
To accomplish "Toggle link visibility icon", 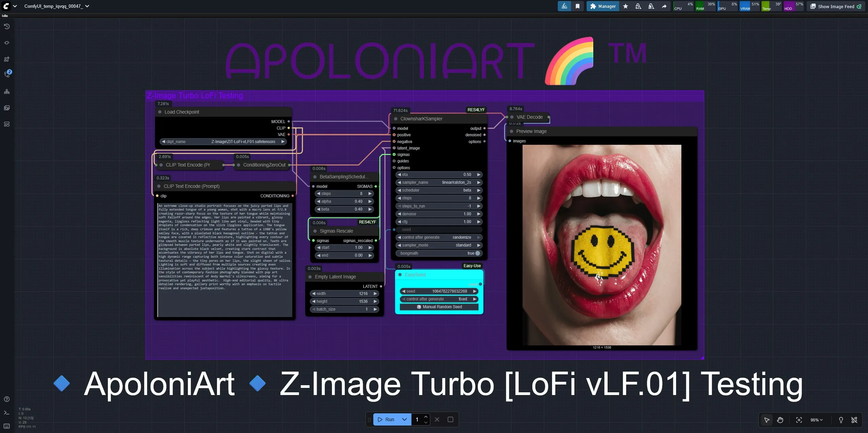I will [854, 420].
